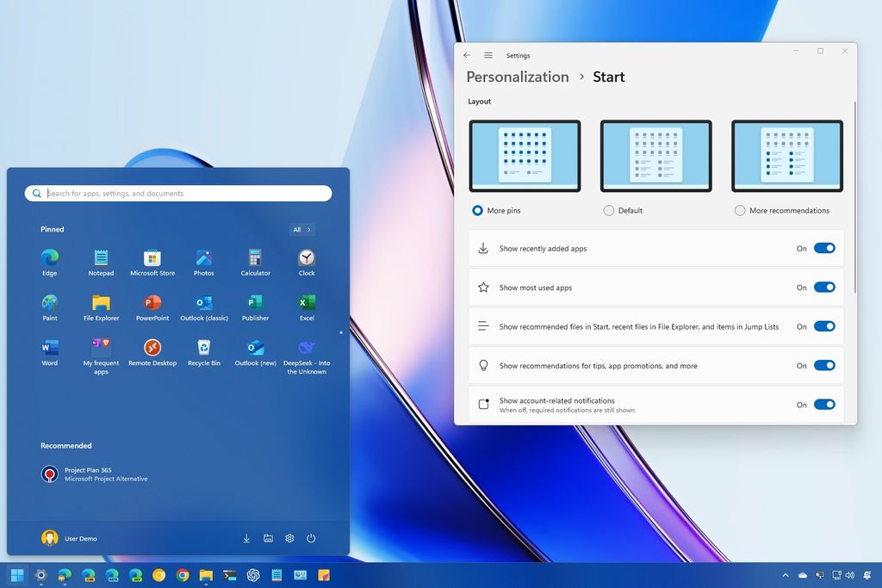Disable Show recently added apps
This screenshot has width=882, height=588.
[x=824, y=248]
